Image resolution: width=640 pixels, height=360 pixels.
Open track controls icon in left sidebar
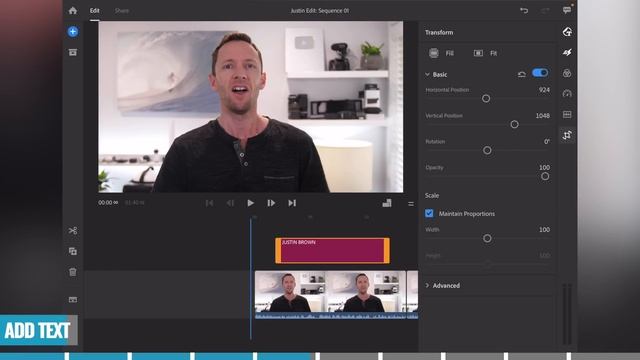click(73, 300)
